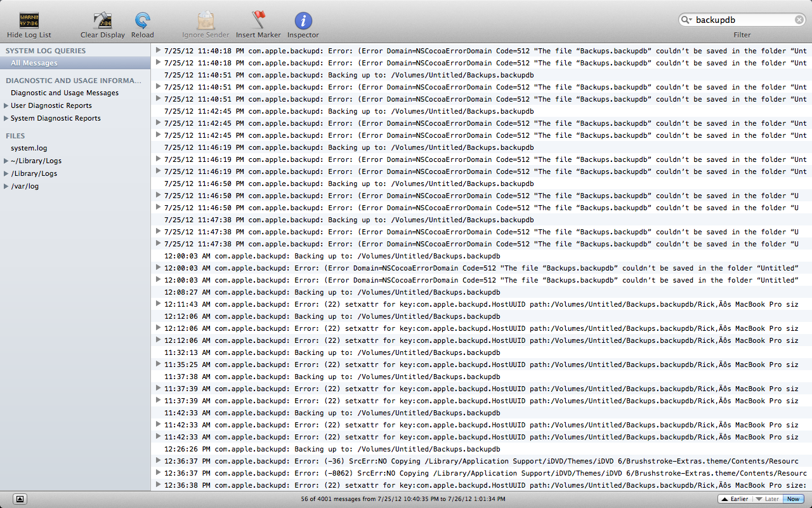This screenshot has height=508, width=812.
Task: Open Diagnostic and Usage Messages
Action: click(x=65, y=93)
